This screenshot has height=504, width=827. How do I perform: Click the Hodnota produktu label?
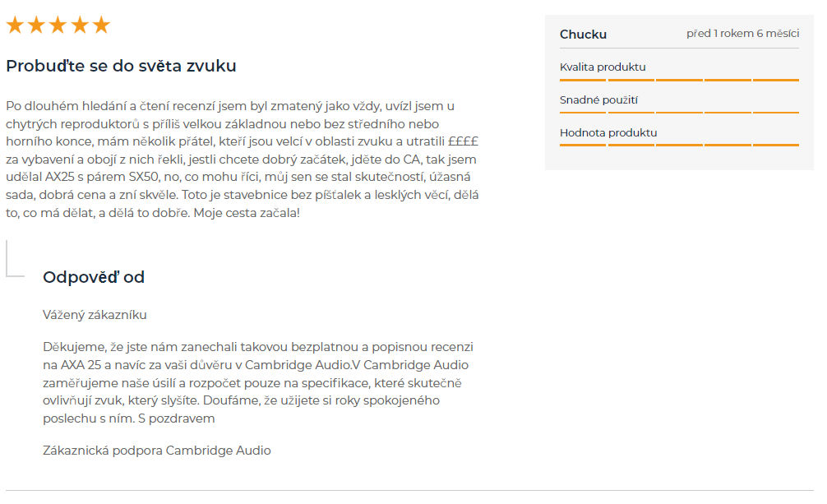click(x=608, y=132)
